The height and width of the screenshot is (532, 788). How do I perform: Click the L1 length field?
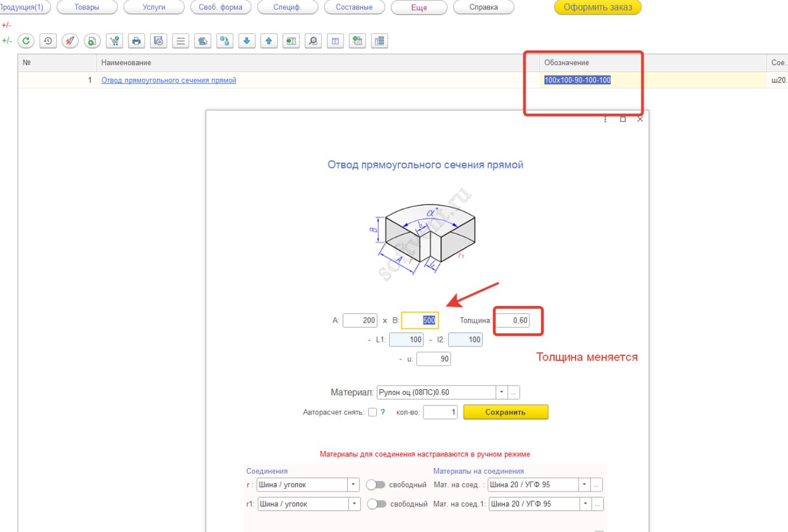406,340
